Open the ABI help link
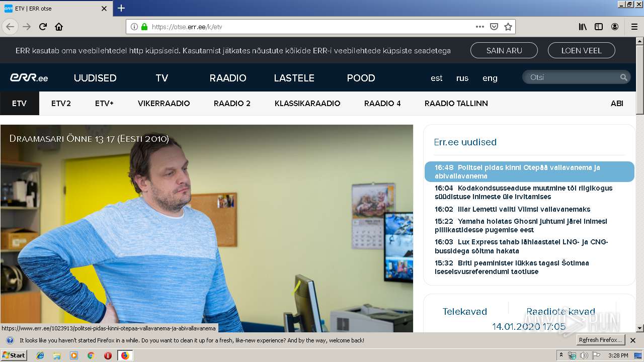 point(617,104)
